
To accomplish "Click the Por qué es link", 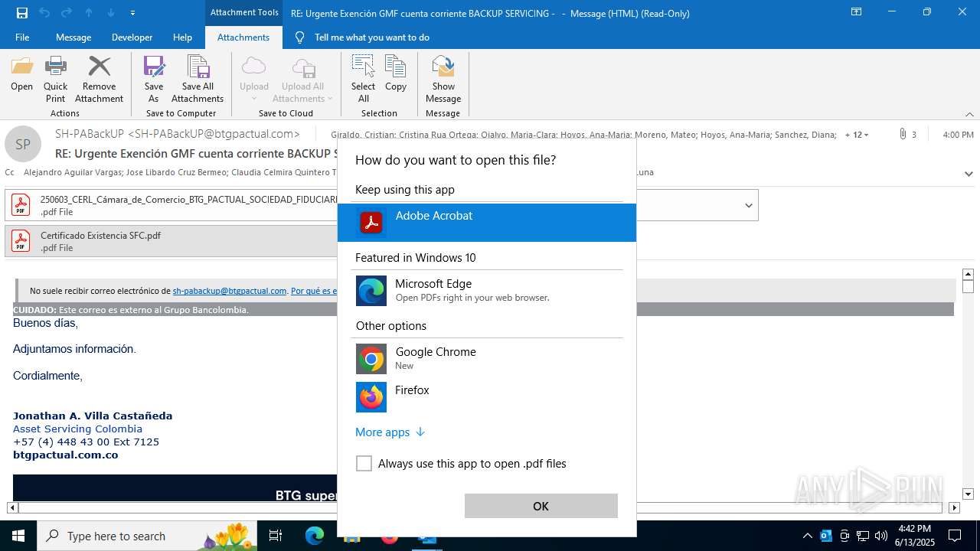I will 314,291.
